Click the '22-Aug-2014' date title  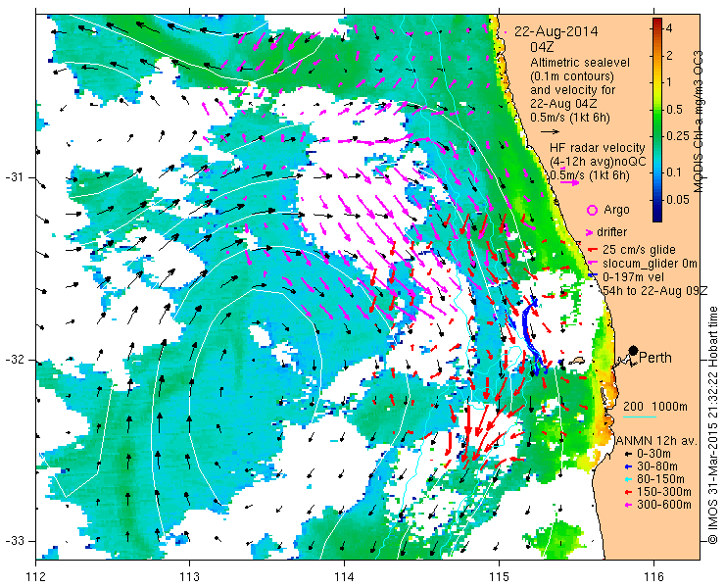pyautogui.click(x=556, y=31)
